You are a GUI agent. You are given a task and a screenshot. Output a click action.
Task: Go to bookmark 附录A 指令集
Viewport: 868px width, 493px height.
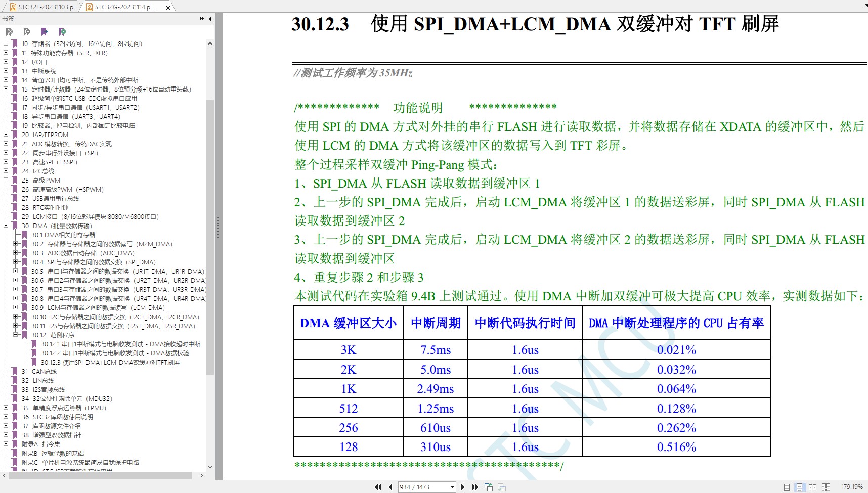tap(41, 444)
